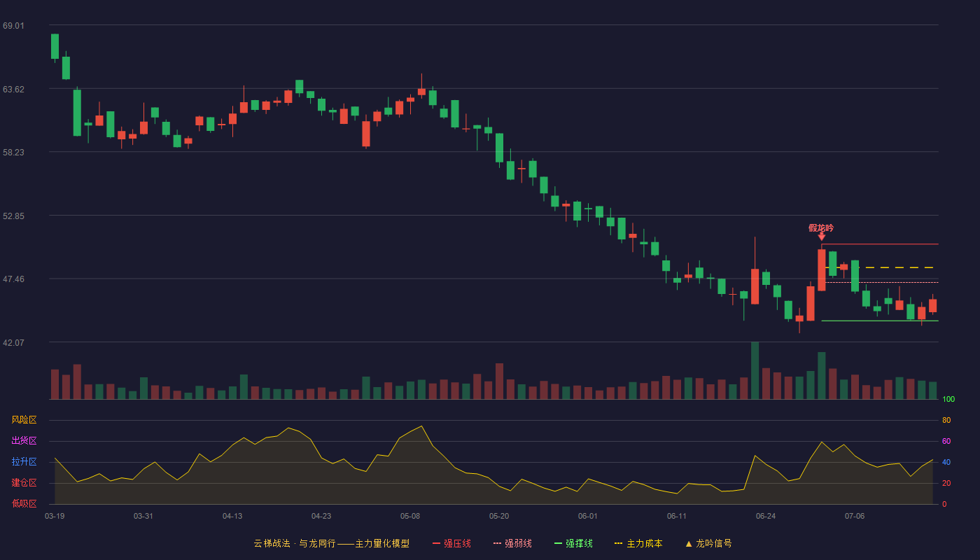The height and width of the screenshot is (560, 980).
Task: Click the tallest volume bar near 06-24
Action: [755, 370]
